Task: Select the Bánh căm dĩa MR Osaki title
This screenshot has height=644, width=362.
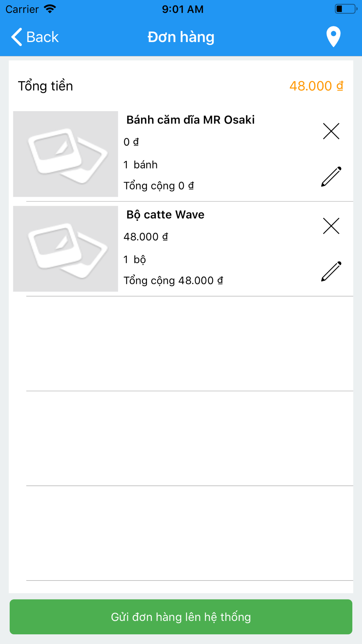Action: (190, 120)
